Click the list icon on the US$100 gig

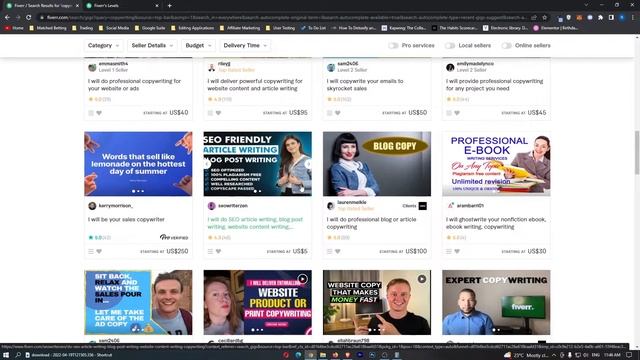(x=329, y=251)
